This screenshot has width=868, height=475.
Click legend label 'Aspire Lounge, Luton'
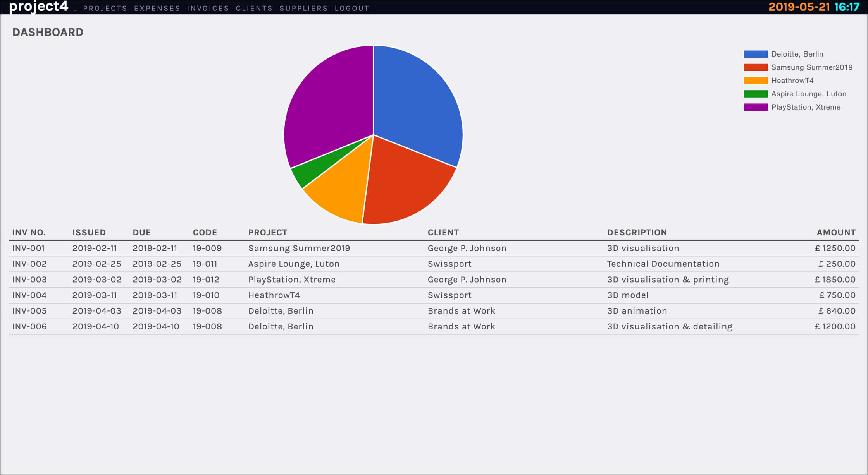(809, 94)
